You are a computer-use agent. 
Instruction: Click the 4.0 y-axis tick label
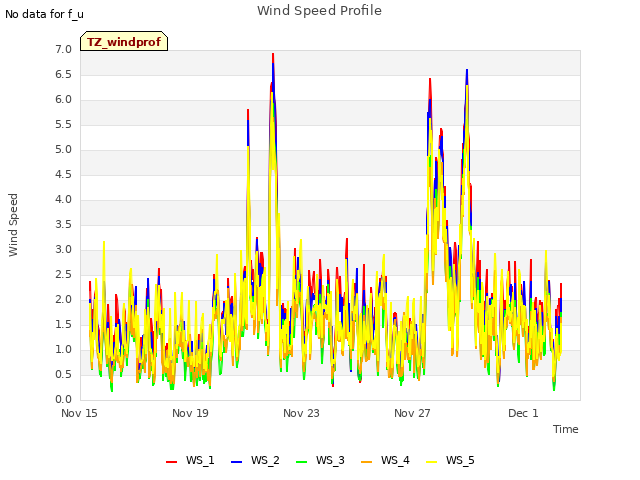[63, 200]
